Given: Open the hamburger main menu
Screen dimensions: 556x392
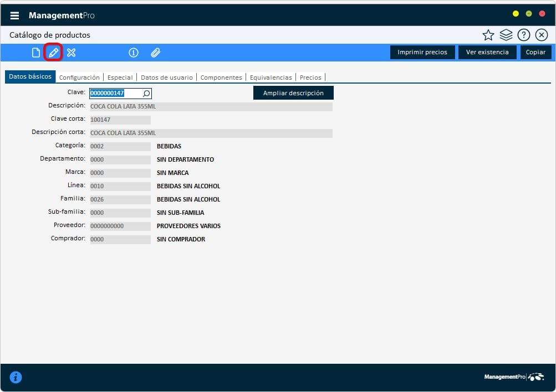Looking at the screenshot, I should pos(14,16).
